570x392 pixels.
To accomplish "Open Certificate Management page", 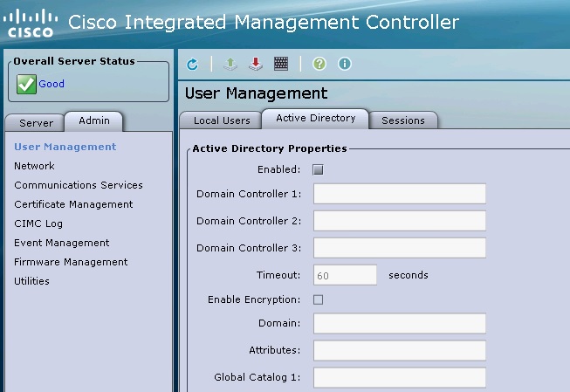I will (73, 204).
